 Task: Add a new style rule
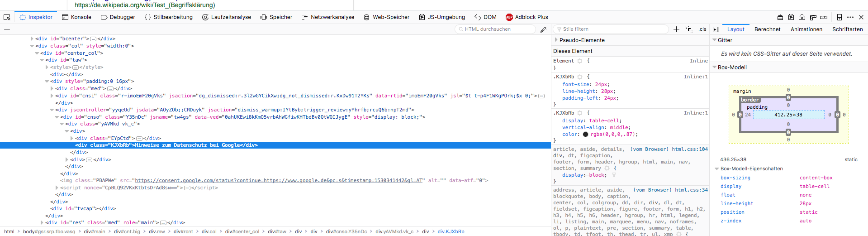point(676,29)
